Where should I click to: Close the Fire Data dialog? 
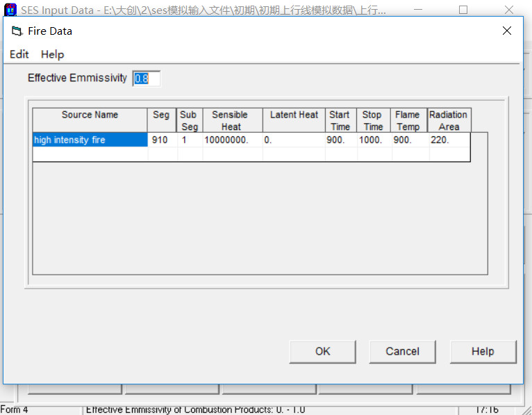pos(506,31)
